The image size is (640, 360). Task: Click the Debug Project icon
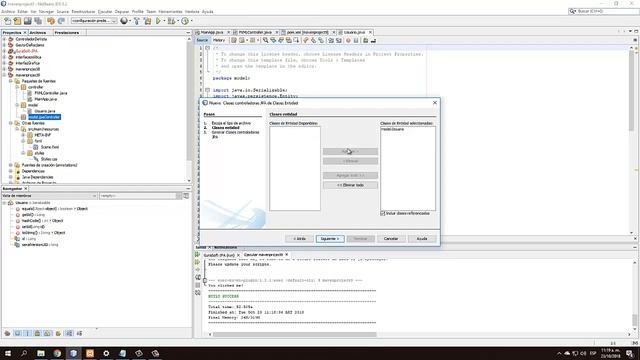point(171,21)
